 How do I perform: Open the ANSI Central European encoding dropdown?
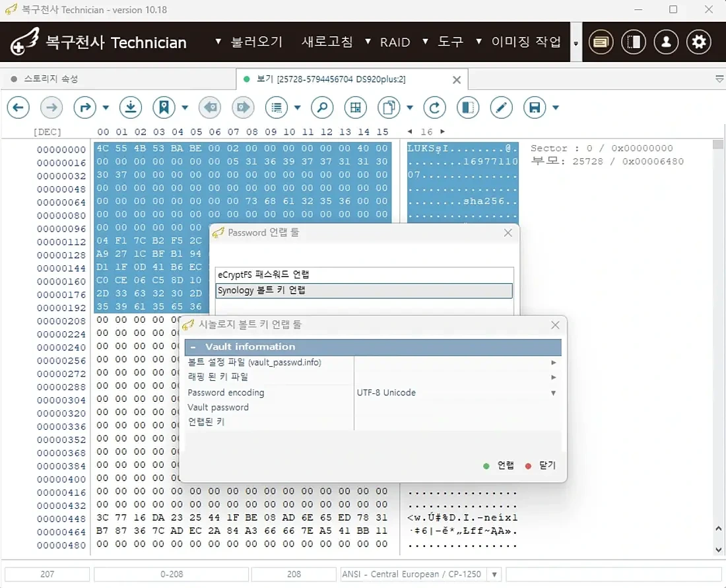(x=494, y=575)
